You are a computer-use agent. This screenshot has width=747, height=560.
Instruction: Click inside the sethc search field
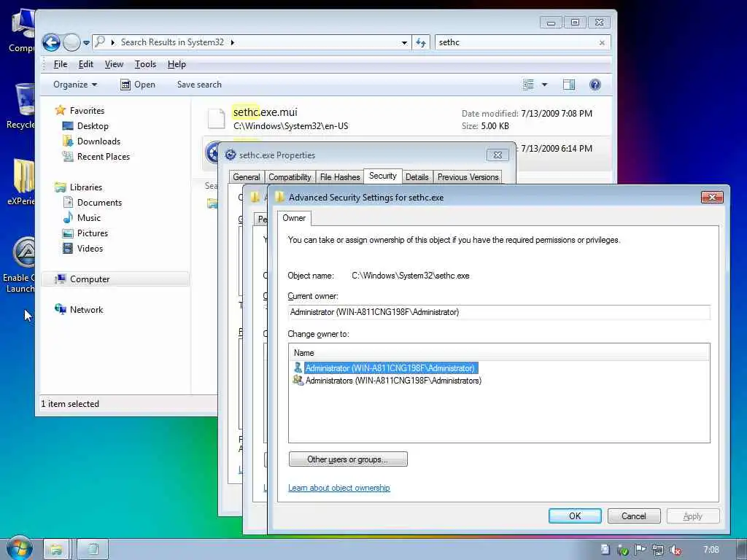[516, 42]
